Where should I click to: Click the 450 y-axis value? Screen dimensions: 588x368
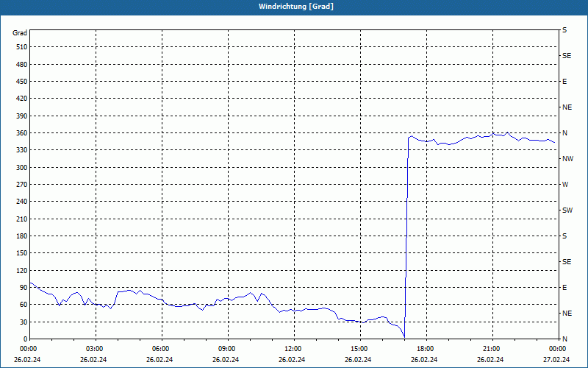pyautogui.click(x=22, y=82)
